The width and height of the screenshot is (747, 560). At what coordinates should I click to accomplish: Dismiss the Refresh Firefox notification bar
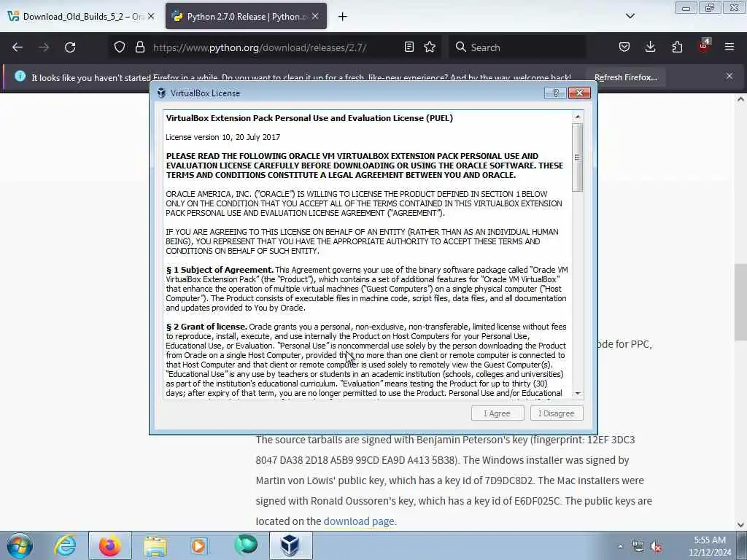[729, 76]
